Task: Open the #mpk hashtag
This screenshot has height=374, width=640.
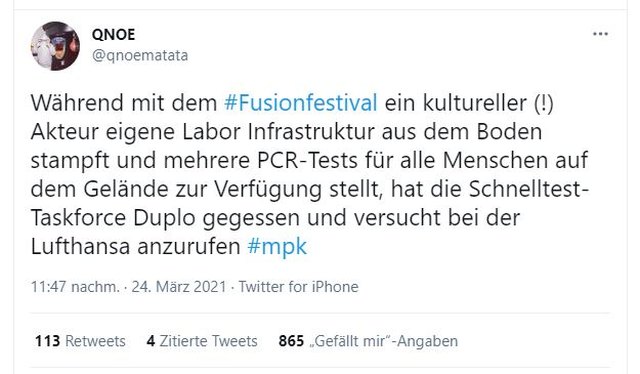Action: tap(277, 247)
